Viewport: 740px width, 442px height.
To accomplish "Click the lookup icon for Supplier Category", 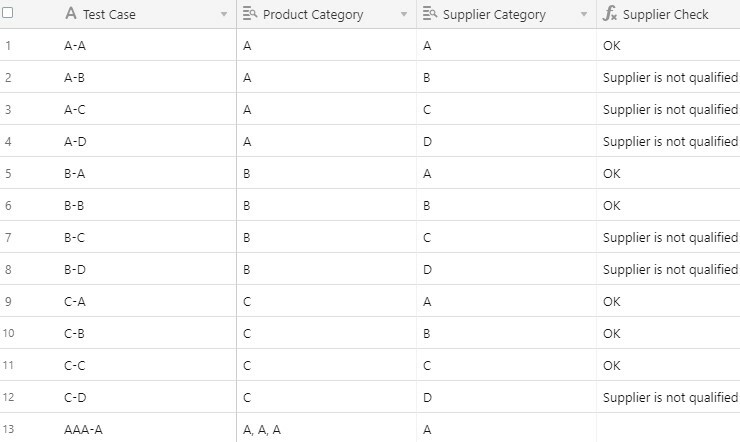I will coord(429,13).
